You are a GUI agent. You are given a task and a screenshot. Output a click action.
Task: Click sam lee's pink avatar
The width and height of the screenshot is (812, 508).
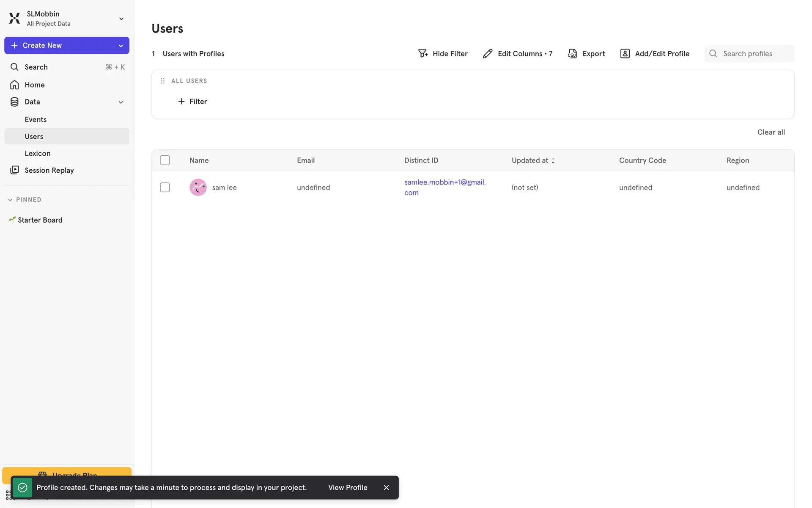pyautogui.click(x=198, y=187)
